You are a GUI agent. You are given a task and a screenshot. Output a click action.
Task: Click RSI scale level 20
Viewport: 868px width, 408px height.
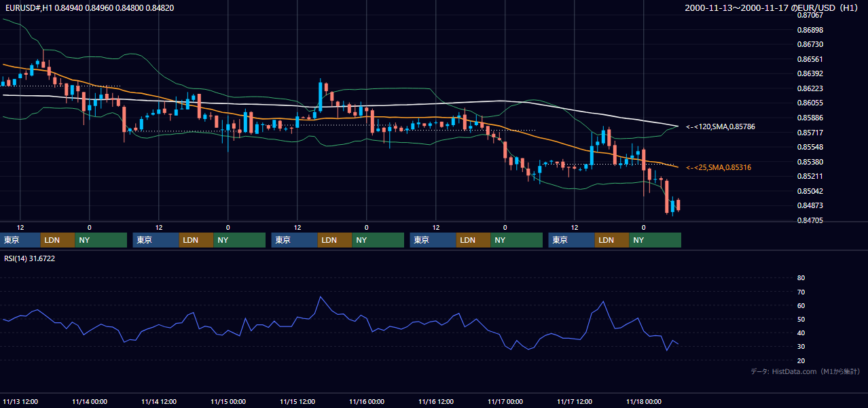point(801,361)
